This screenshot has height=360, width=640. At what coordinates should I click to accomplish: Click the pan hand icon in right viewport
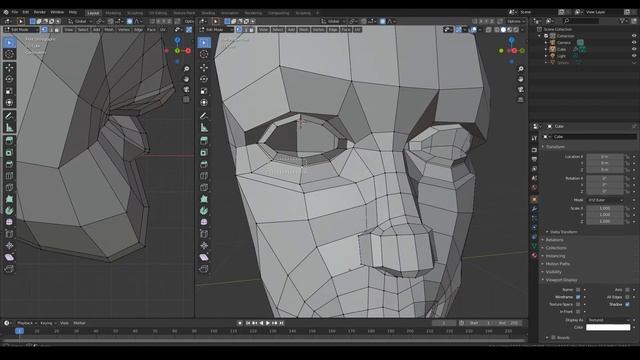(x=520, y=79)
